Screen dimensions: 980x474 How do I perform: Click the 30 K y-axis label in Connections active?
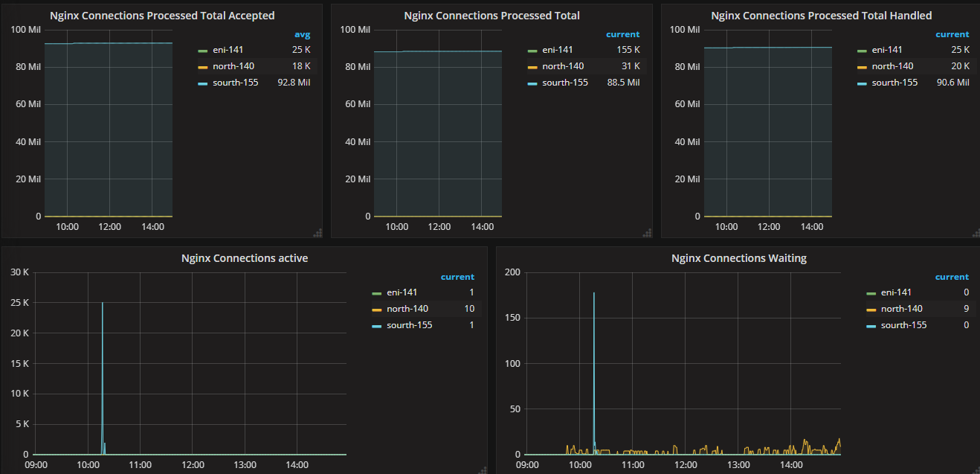pyautogui.click(x=20, y=272)
